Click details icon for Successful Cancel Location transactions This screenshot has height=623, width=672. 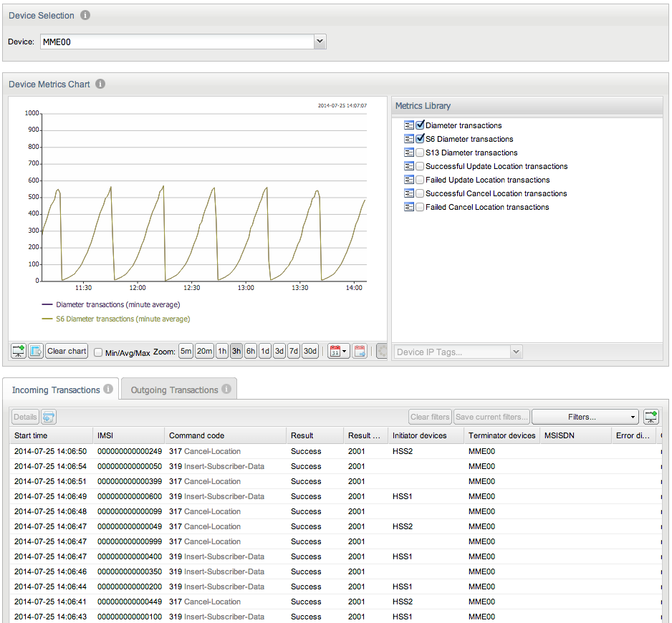(x=409, y=193)
